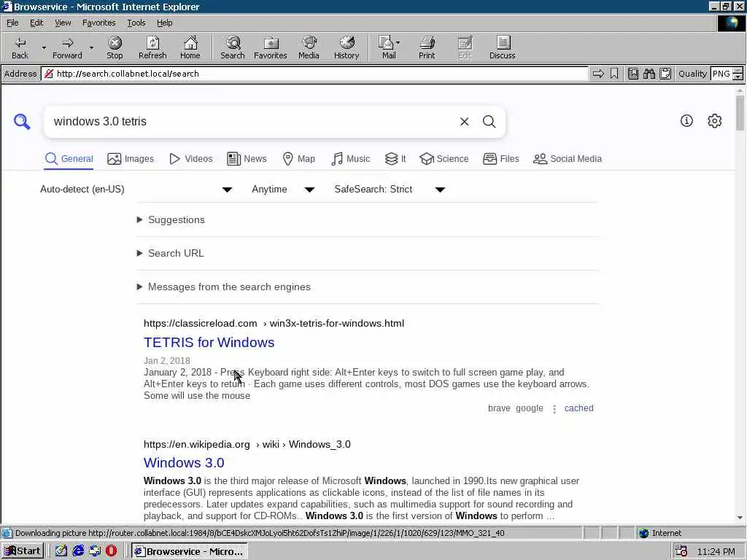Screen dimensions: 747x560
Task: Open the Help menu
Action: click(164, 23)
